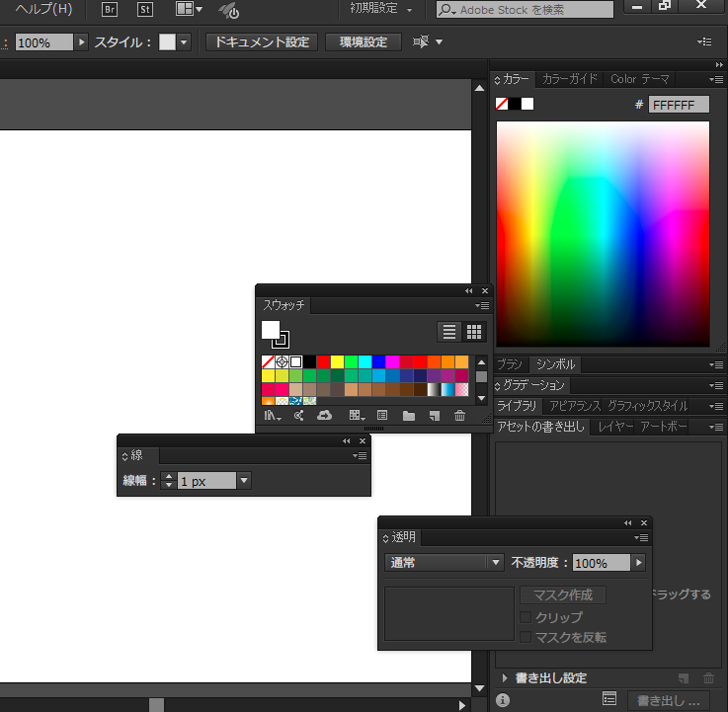This screenshot has width=728, height=712.
Task: Click the ドキュメント設定 button
Action: tap(262, 42)
